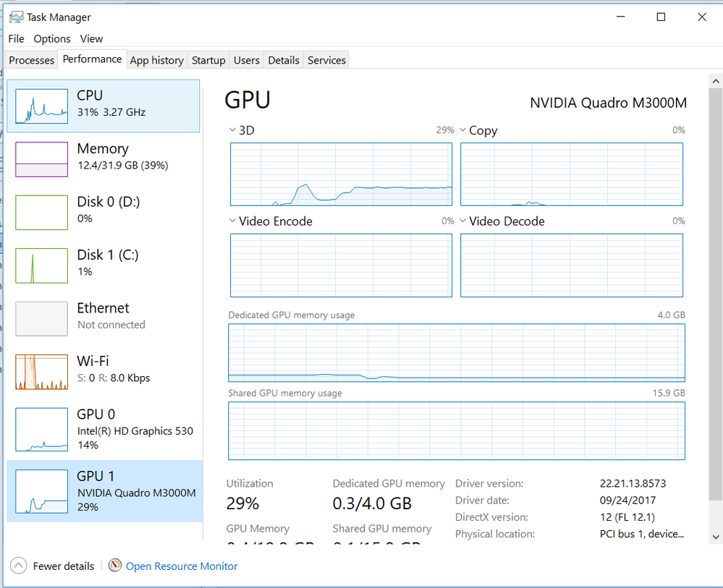Click the 3D engine usage graph
Image resolution: width=723 pixels, height=588 pixels.
click(x=341, y=174)
